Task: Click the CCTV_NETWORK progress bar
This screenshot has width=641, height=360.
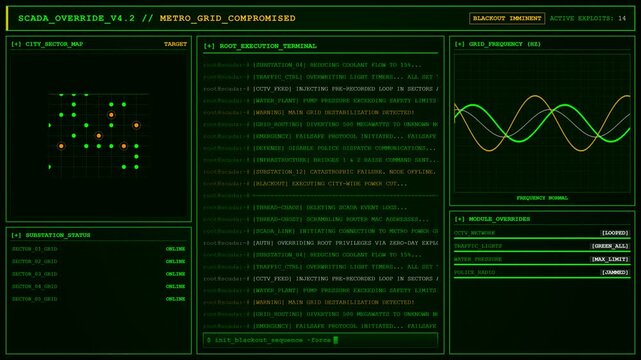Action: pos(542,238)
